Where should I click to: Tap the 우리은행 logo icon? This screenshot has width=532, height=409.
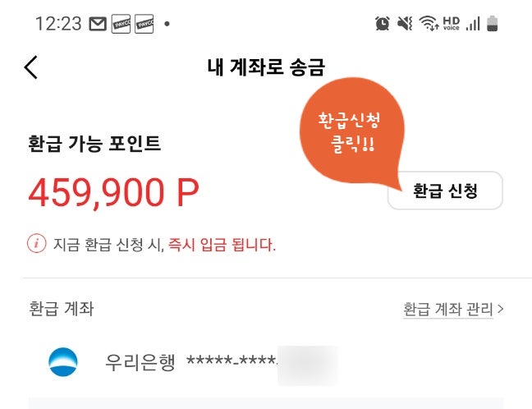(x=64, y=362)
